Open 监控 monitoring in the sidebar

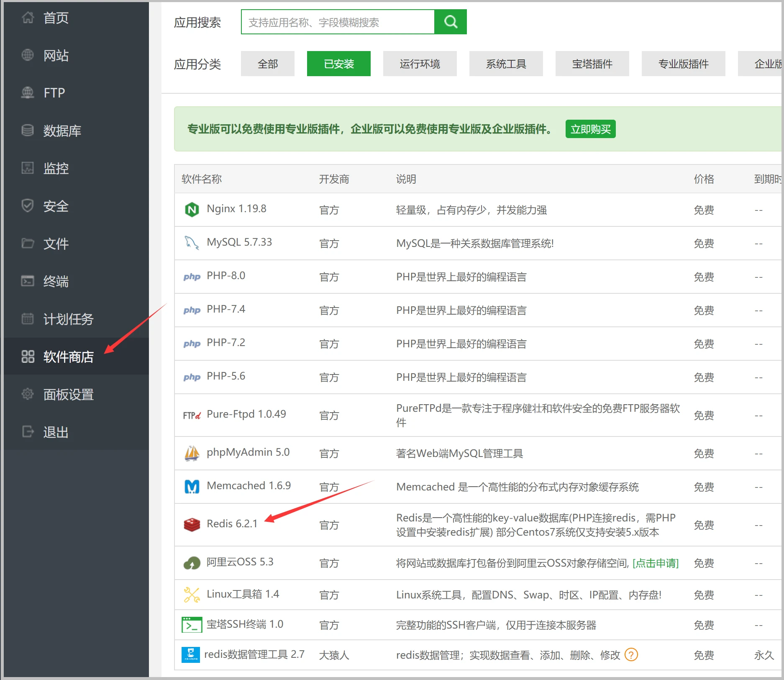coord(56,168)
